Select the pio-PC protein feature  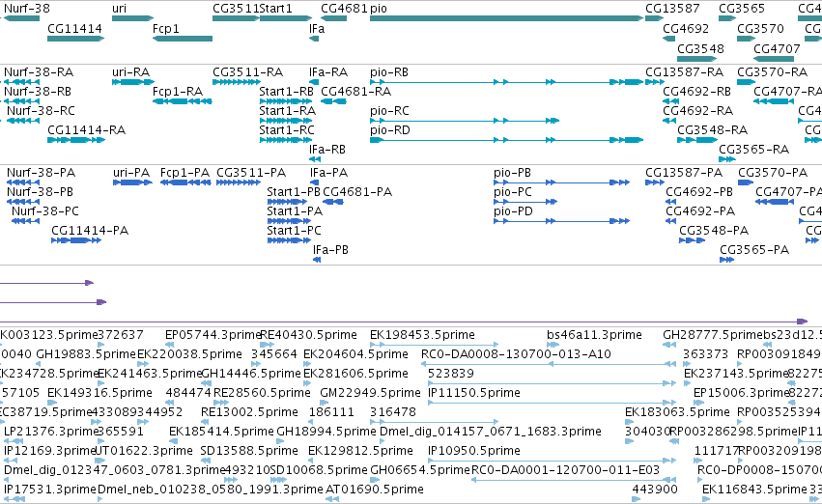[x=525, y=202]
